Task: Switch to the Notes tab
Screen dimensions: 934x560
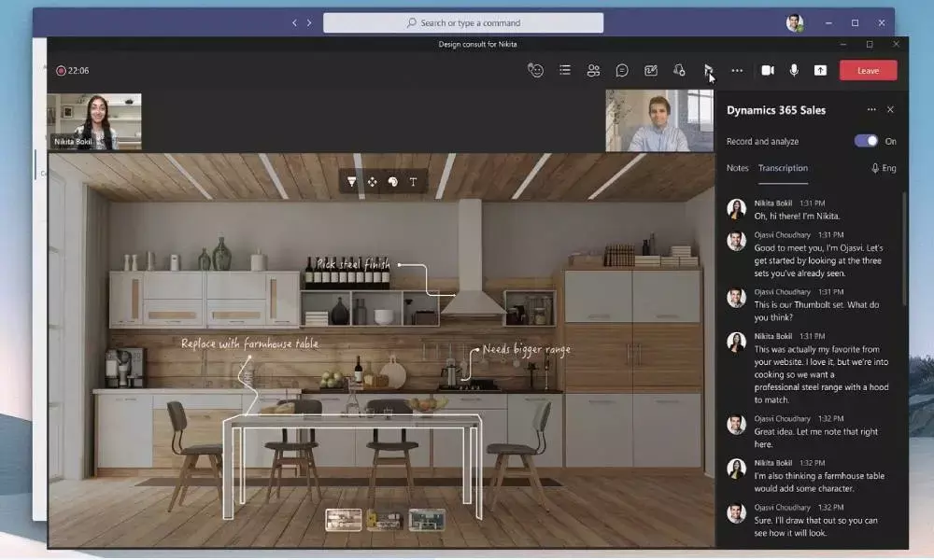Action: [x=737, y=168]
